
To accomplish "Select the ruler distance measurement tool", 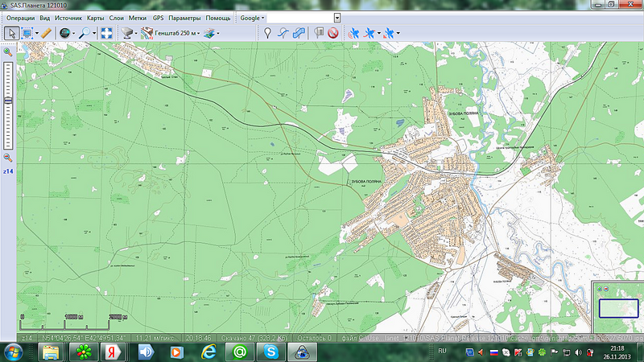I will tap(47, 33).
